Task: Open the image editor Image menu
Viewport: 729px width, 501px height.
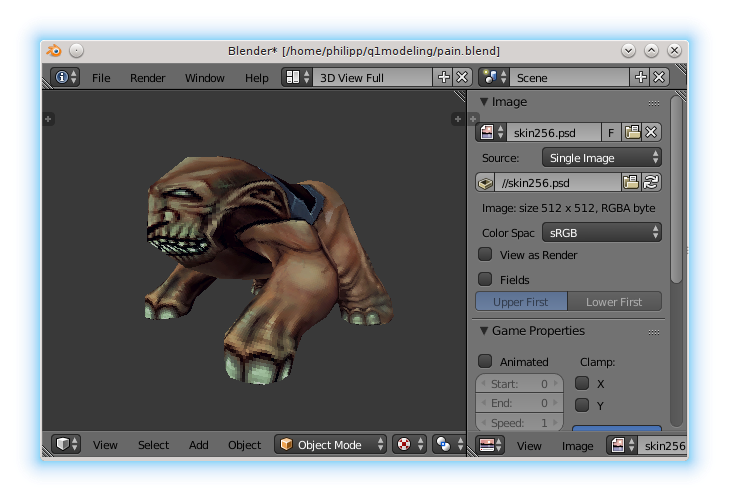Action: 577,446
